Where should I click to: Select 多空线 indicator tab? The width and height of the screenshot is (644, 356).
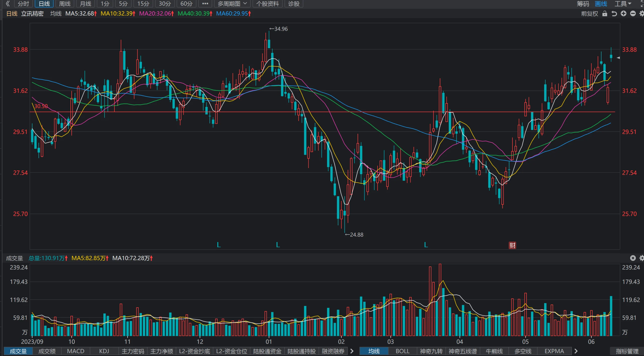tap(523, 351)
